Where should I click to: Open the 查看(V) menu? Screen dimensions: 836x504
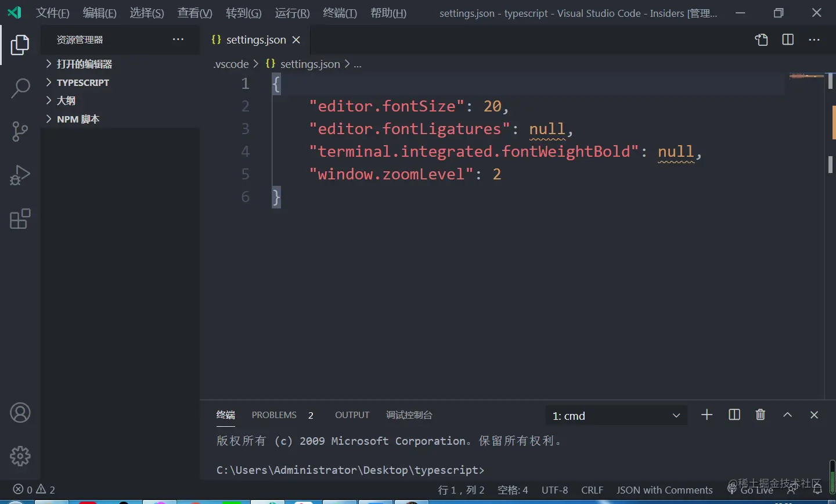click(x=194, y=13)
